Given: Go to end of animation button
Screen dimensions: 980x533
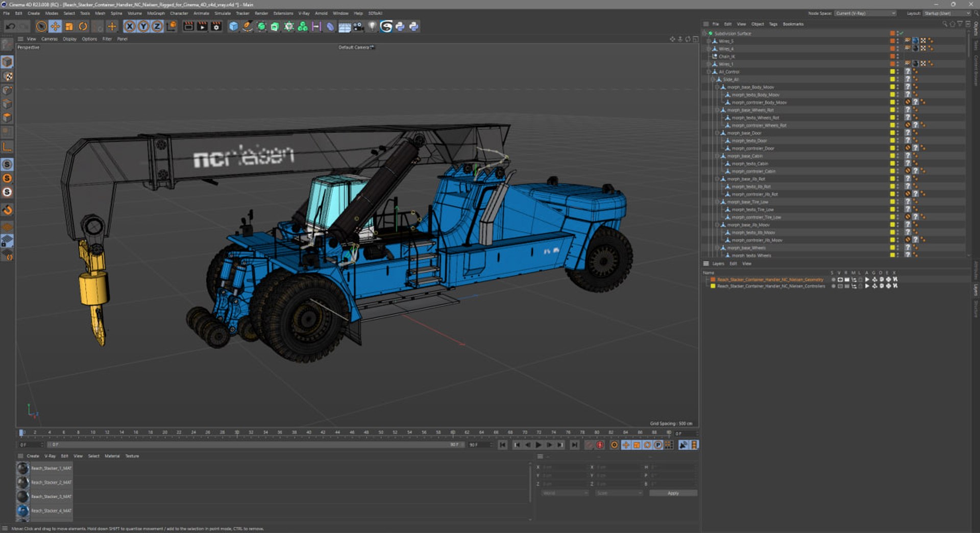Looking at the screenshot, I should pyautogui.click(x=575, y=445).
